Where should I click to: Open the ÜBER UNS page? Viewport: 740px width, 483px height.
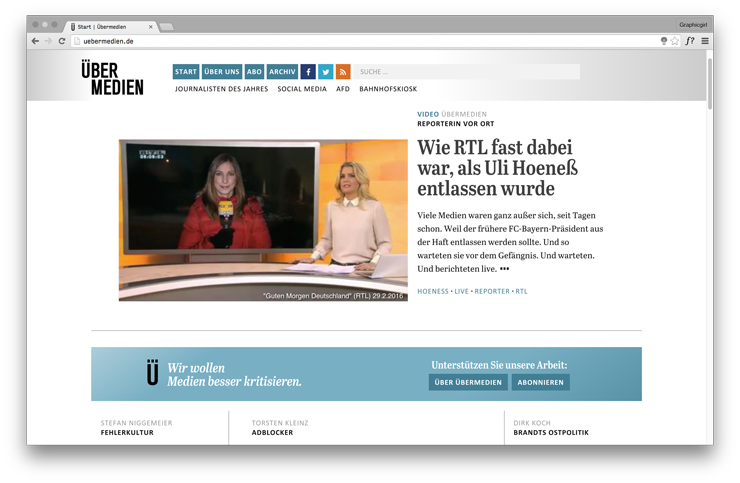tap(222, 72)
